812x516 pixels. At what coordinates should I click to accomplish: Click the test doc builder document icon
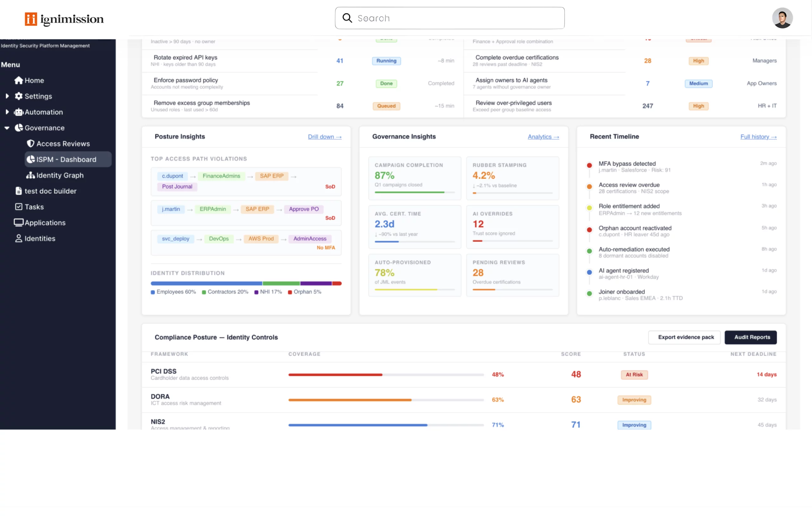tap(18, 191)
